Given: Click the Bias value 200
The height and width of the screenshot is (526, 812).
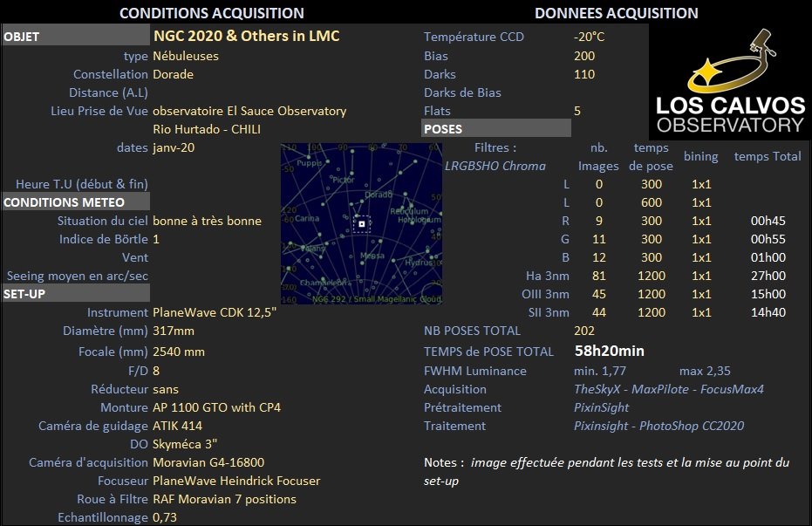Looking at the screenshot, I should (x=584, y=56).
